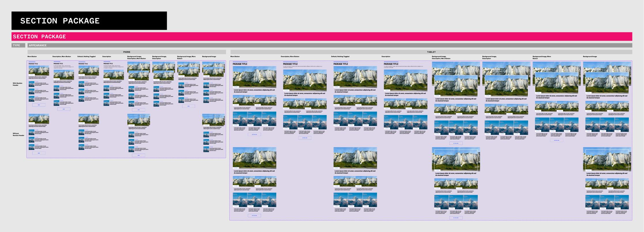644x232 pixels.
Task: Click the APPEARANCE header bar
Action: pos(330,45)
